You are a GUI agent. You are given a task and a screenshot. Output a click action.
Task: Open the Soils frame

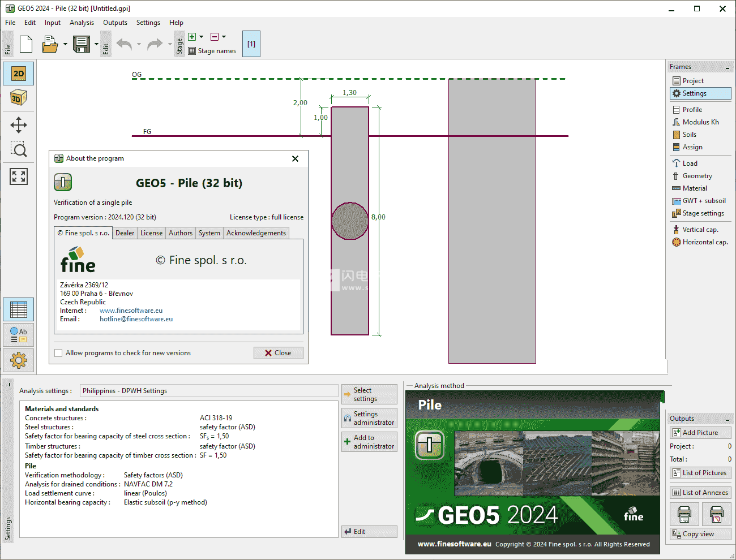(x=689, y=135)
